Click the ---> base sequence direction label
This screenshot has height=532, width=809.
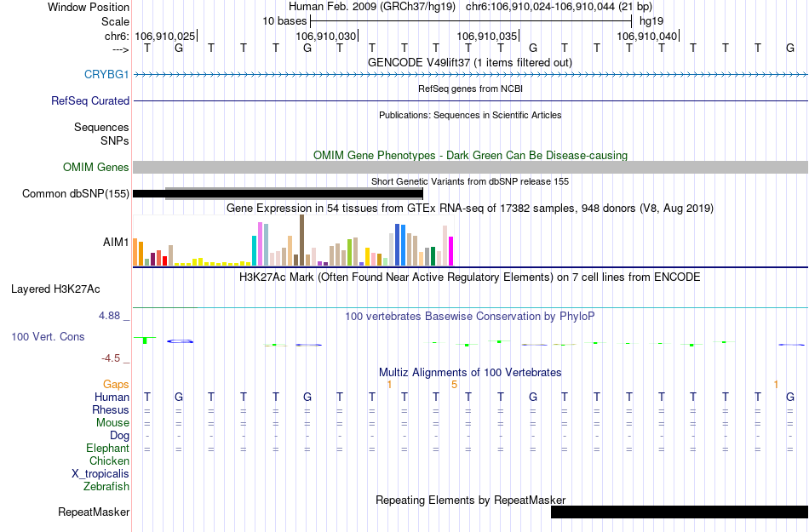120,49
